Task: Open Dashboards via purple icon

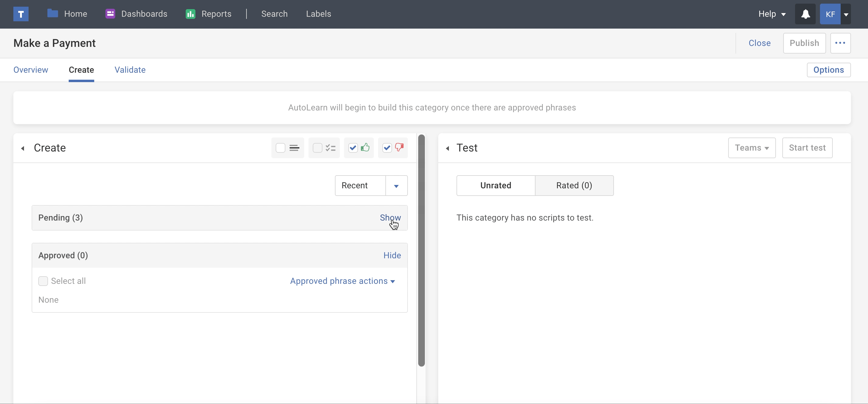Action: coord(110,14)
